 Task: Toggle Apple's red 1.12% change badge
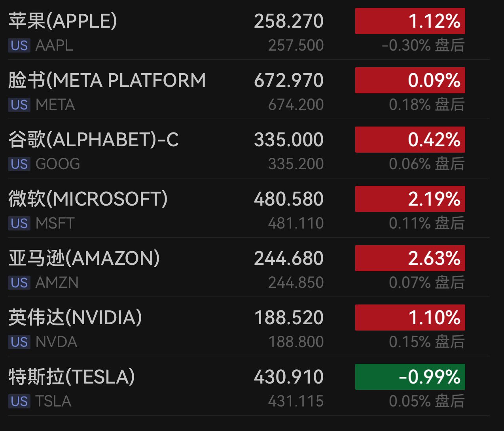410,21
